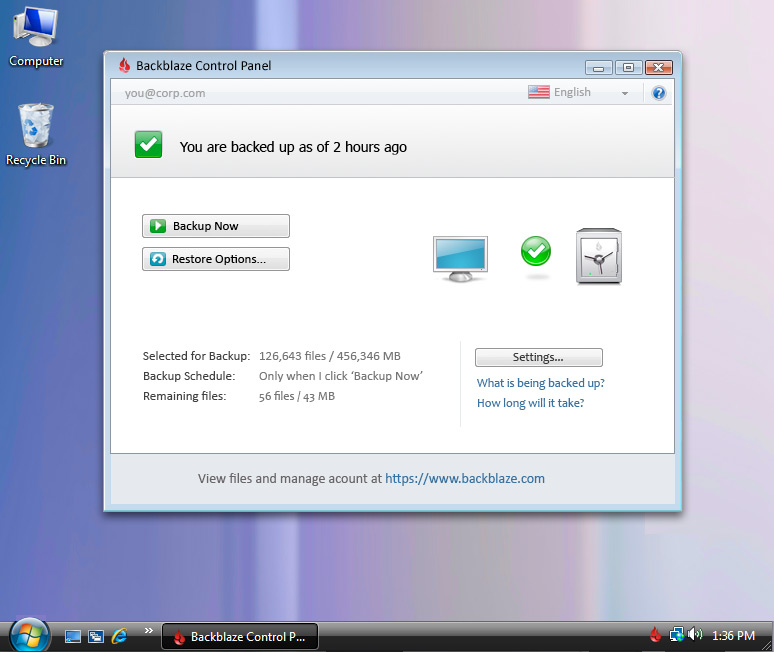
Task: Visit https://www.backblaze.com link
Action: pyautogui.click(x=464, y=478)
